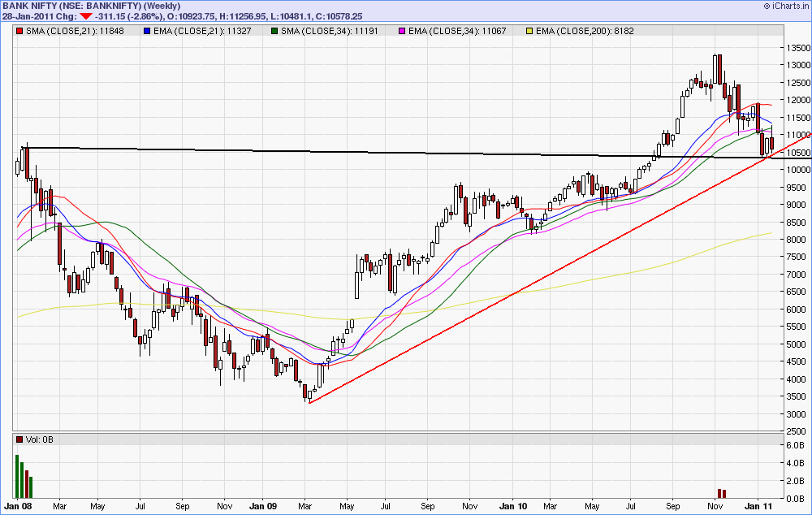Image resolution: width=812 pixels, height=515 pixels.
Task: Click the EMA (CLOSE,200): 8182 legend label
Action: [585, 31]
